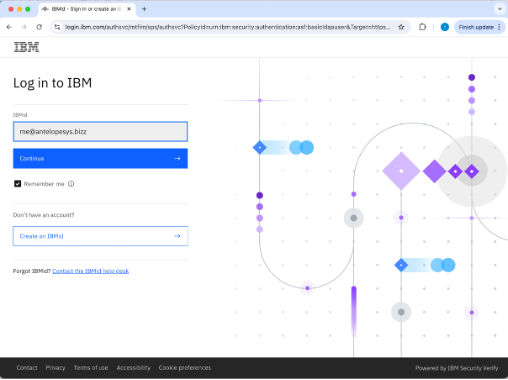Uncheck the Remember me checkbox
The image size is (508, 380).
click(x=17, y=184)
